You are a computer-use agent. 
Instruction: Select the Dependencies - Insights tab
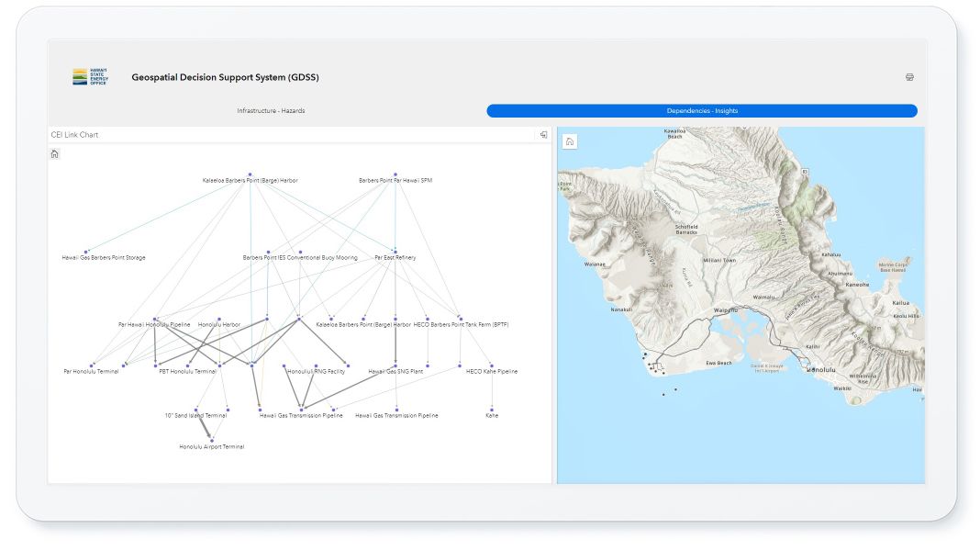pyautogui.click(x=702, y=109)
